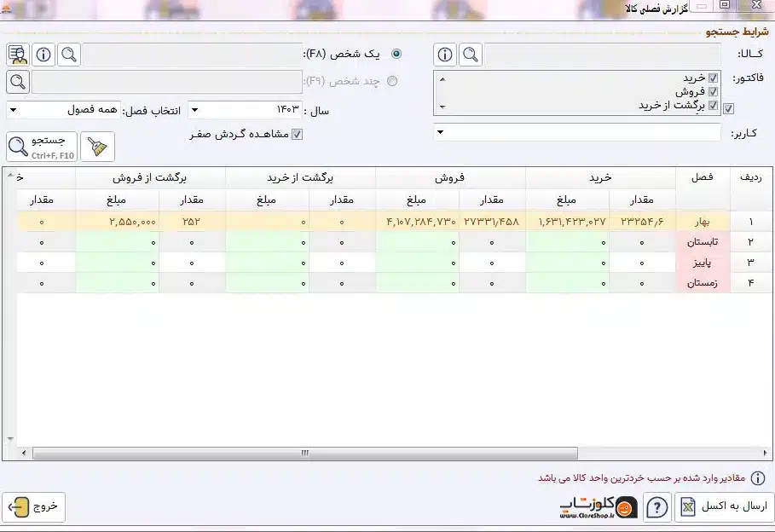
Task: Click the question mark help icon
Action: pyautogui.click(x=656, y=507)
